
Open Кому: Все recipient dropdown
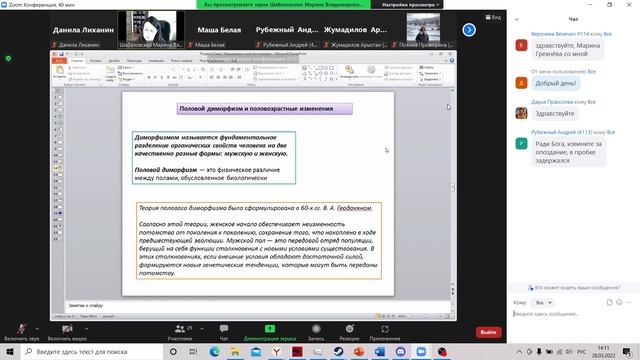543,302
